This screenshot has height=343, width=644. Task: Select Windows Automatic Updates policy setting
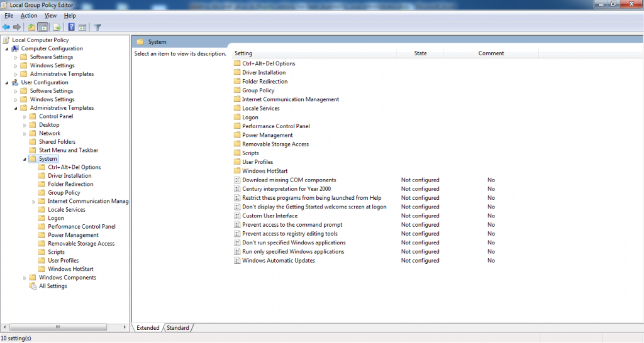pyautogui.click(x=278, y=261)
